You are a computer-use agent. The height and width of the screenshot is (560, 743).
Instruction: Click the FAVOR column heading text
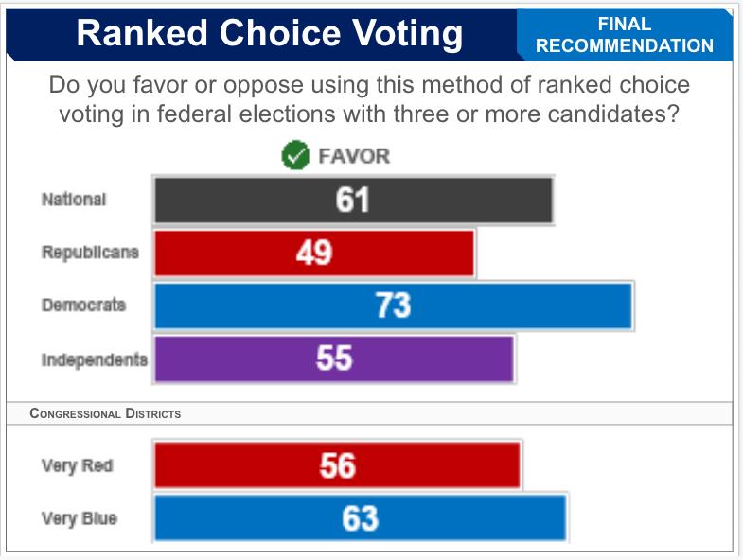pyautogui.click(x=354, y=156)
